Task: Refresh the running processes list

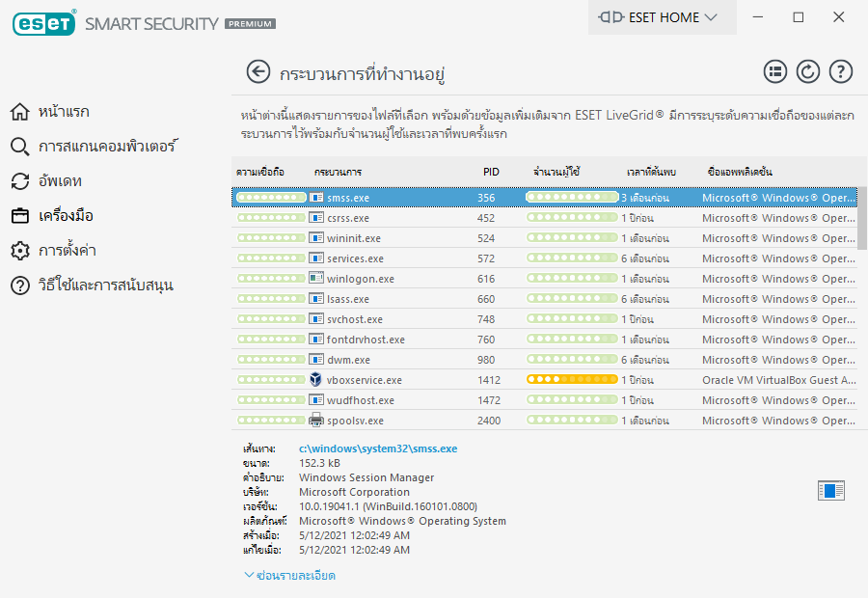Action: click(x=807, y=72)
